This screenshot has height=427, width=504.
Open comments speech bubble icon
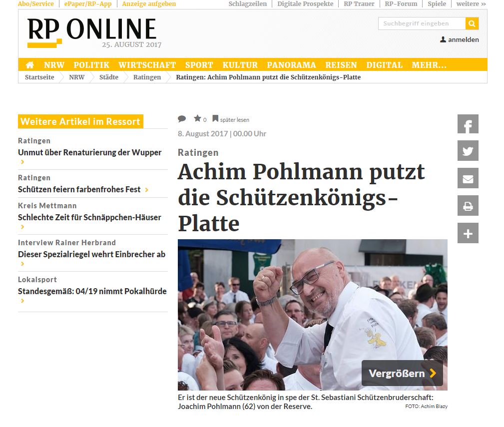pos(182,119)
